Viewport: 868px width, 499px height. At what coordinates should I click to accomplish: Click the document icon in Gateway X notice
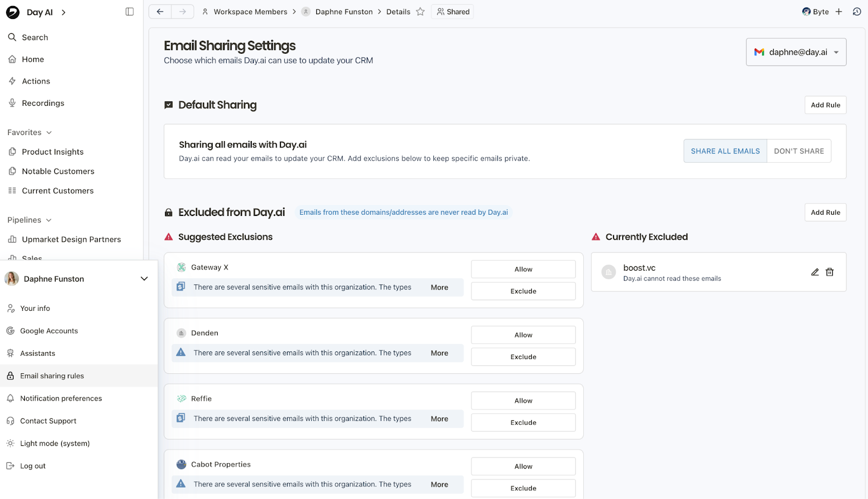181,287
